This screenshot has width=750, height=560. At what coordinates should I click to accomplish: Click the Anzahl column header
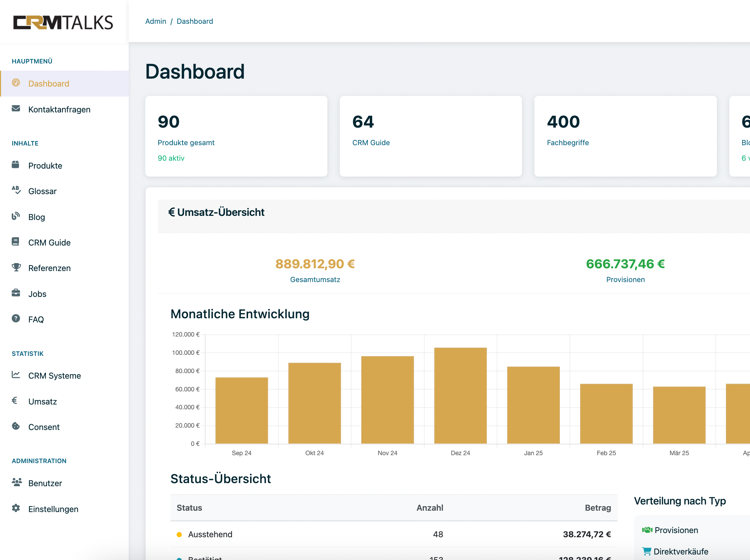pyautogui.click(x=430, y=508)
